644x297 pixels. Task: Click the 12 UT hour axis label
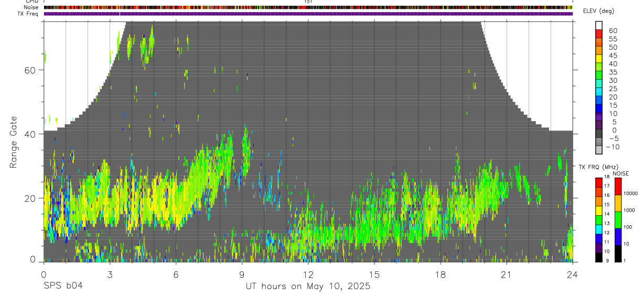click(x=308, y=274)
